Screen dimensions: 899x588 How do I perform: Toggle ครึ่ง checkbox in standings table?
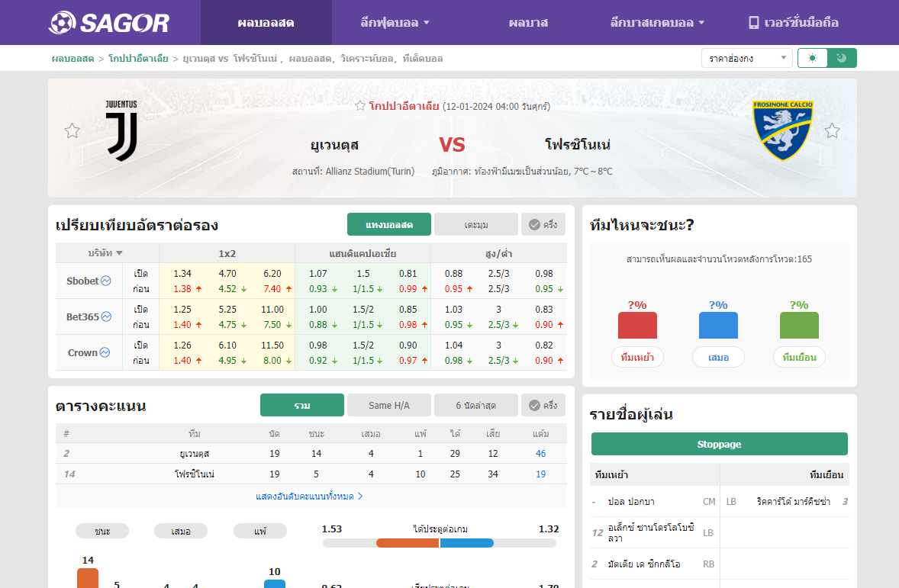[543, 405]
